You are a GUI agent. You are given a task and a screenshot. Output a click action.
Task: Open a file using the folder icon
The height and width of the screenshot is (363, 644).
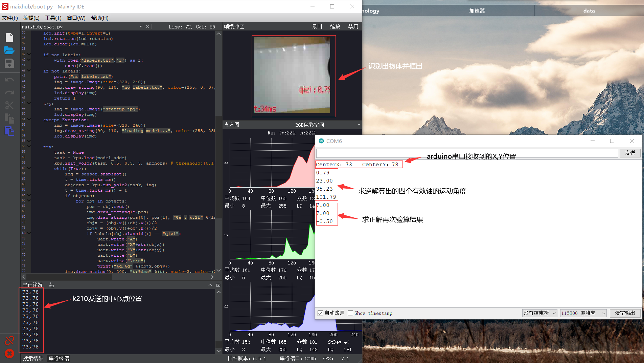(9, 50)
